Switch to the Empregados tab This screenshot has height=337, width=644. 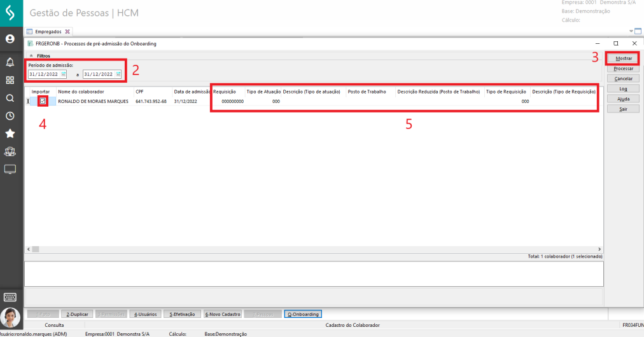pyautogui.click(x=48, y=31)
